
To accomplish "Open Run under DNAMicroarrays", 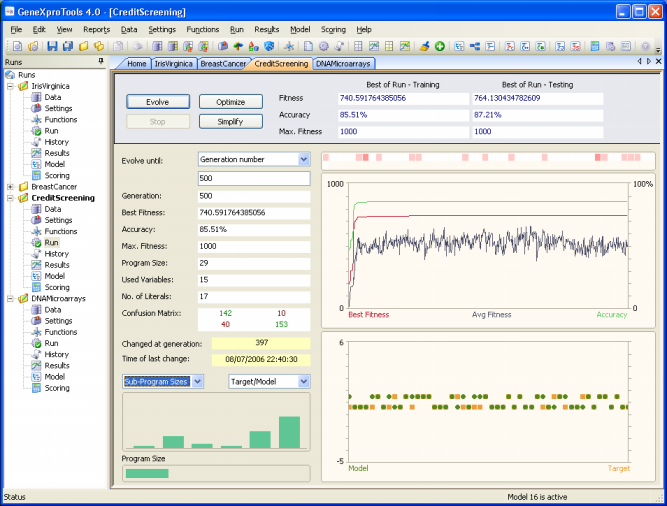I will coord(51,343).
